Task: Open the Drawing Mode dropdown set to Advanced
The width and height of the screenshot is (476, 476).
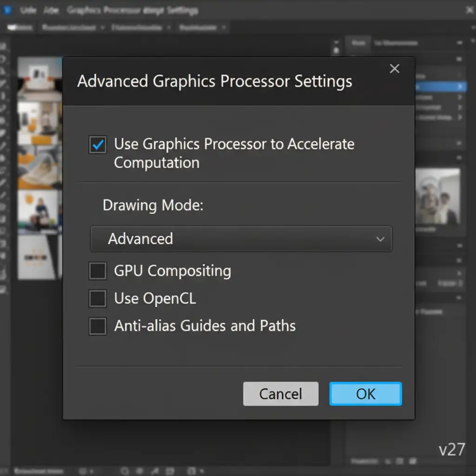Action: 241,239
